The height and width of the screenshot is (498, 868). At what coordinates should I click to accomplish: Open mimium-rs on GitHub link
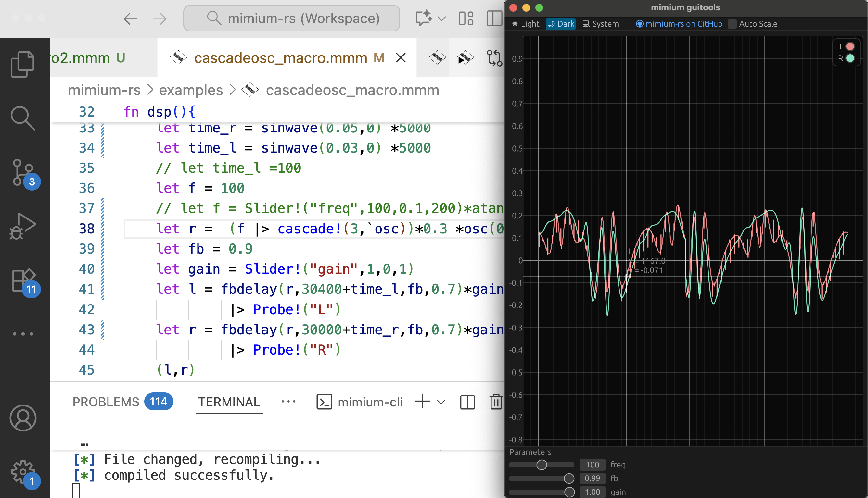tap(679, 24)
